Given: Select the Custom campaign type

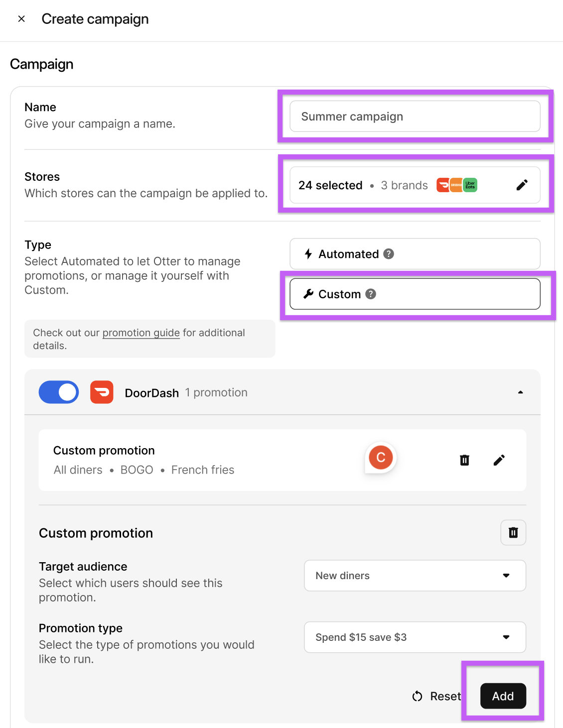Looking at the screenshot, I should (x=415, y=294).
